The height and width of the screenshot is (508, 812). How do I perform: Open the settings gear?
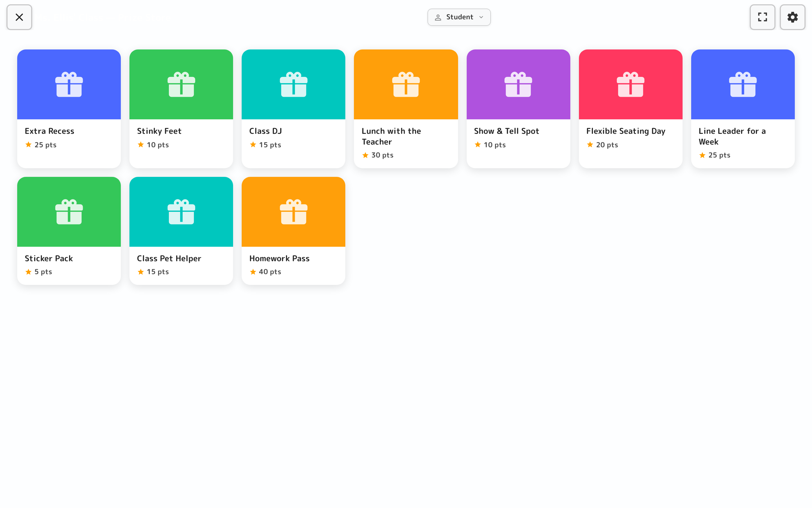coord(792,17)
